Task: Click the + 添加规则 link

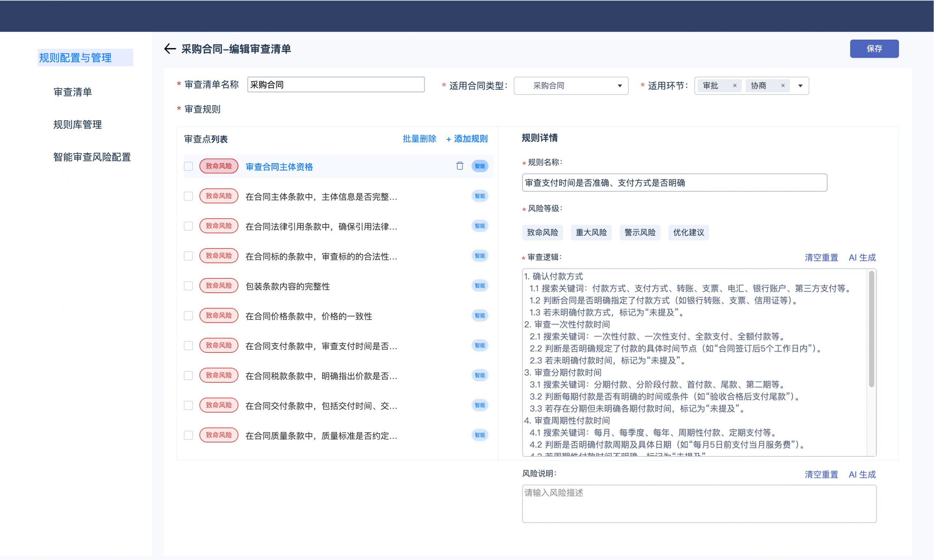Action: [467, 139]
